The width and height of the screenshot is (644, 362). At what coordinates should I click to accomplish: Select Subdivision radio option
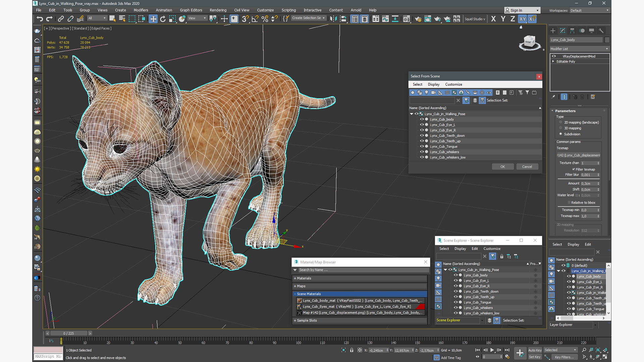pos(560,134)
